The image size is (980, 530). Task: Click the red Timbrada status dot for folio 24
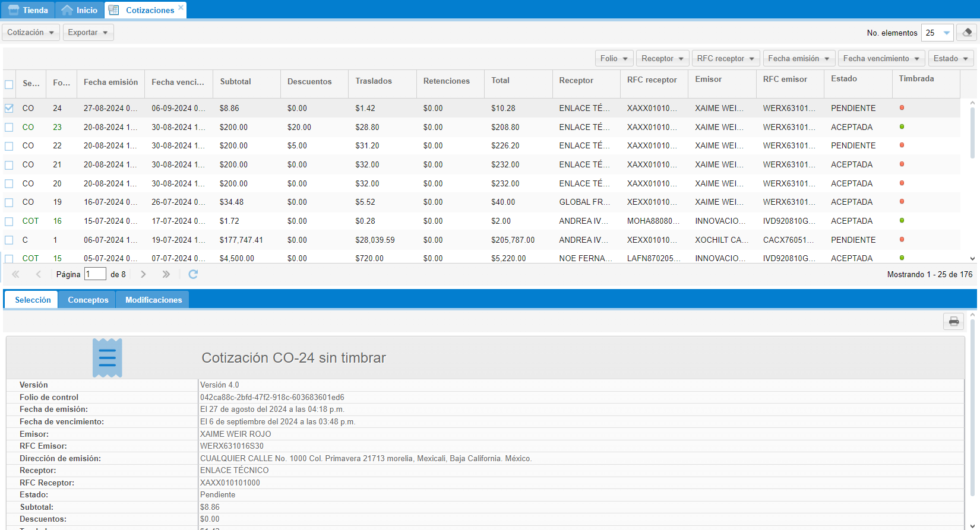pos(902,108)
